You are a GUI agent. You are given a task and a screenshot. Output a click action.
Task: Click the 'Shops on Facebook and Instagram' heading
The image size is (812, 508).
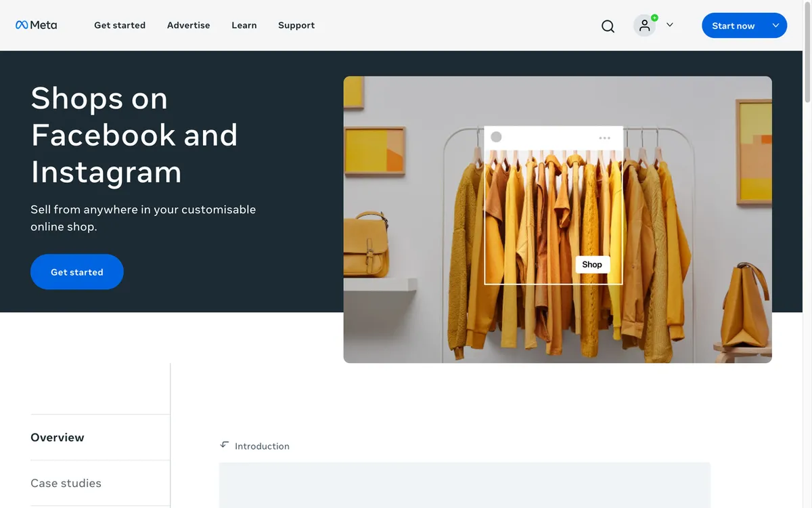(134, 135)
